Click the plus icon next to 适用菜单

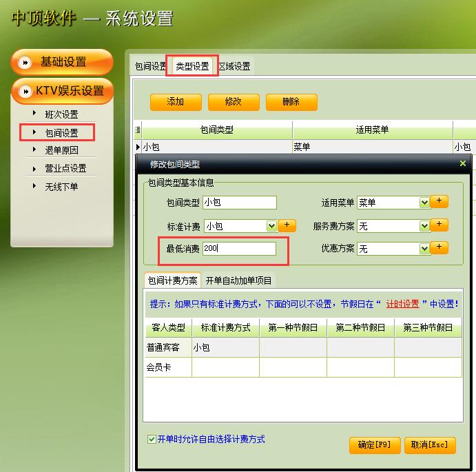(x=439, y=202)
